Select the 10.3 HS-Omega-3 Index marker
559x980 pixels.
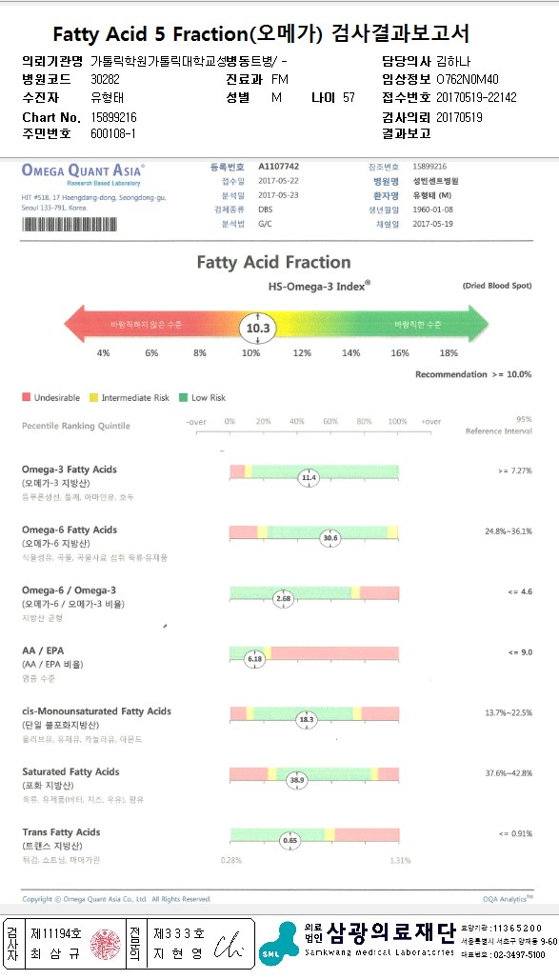[258, 329]
